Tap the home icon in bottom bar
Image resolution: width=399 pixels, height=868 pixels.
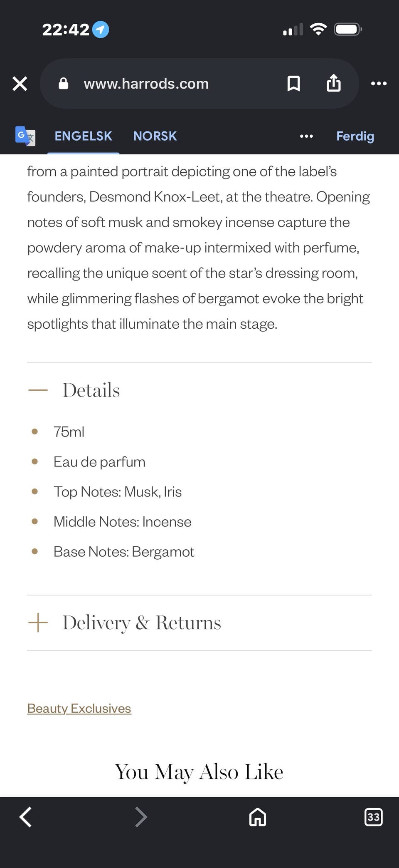click(258, 817)
